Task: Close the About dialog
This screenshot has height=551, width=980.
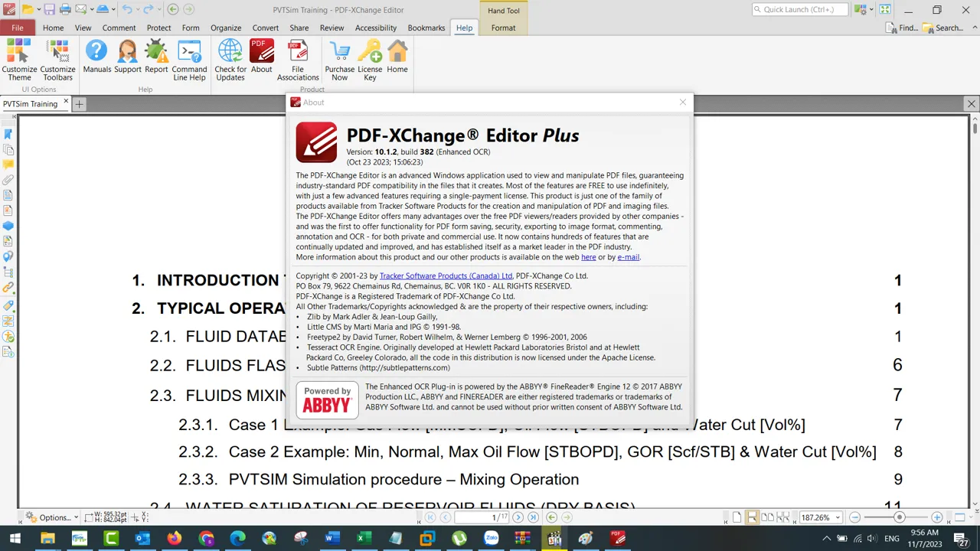Action: point(683,102)
